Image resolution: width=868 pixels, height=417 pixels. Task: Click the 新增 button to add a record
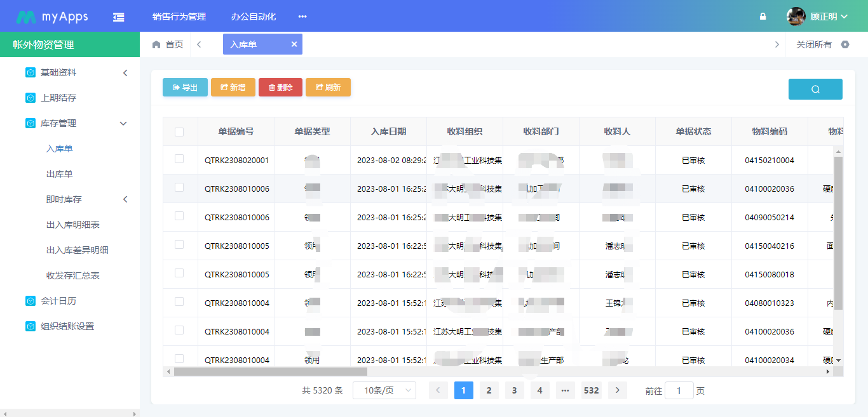point(233,87)
